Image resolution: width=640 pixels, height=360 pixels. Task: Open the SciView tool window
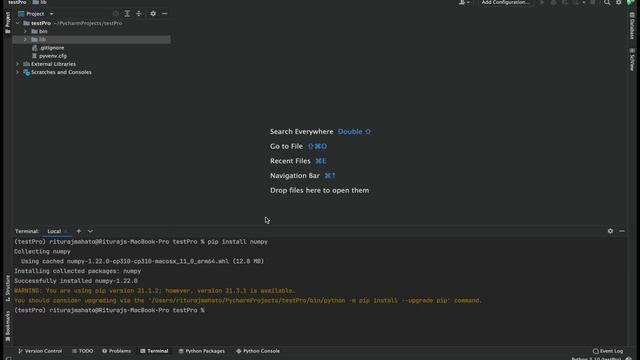coord(632,60)
